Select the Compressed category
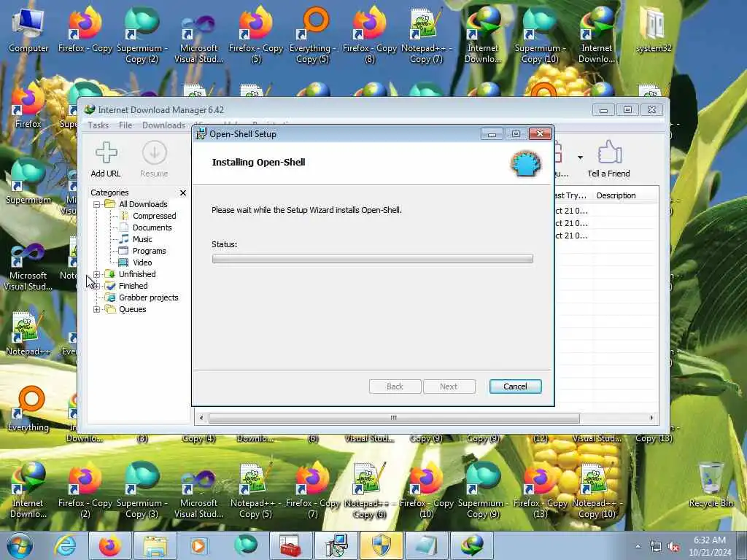Image resolution: width=747 pixels, height=560 pixels. point(154,216)
